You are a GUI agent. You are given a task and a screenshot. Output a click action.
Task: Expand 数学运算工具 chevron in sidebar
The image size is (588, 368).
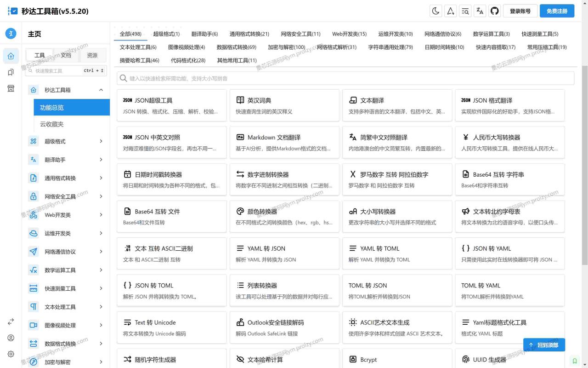pos(101,270)
